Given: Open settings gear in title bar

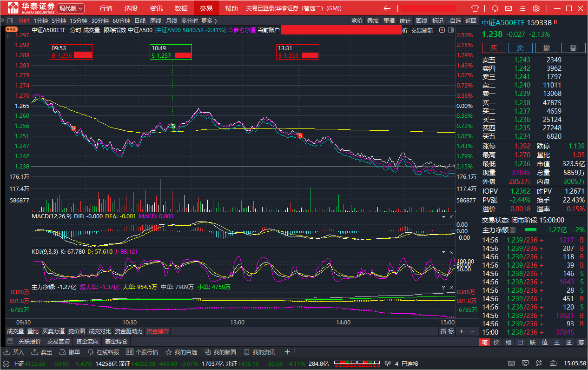Looking at the screenshot, I should (x=536, y=8).
